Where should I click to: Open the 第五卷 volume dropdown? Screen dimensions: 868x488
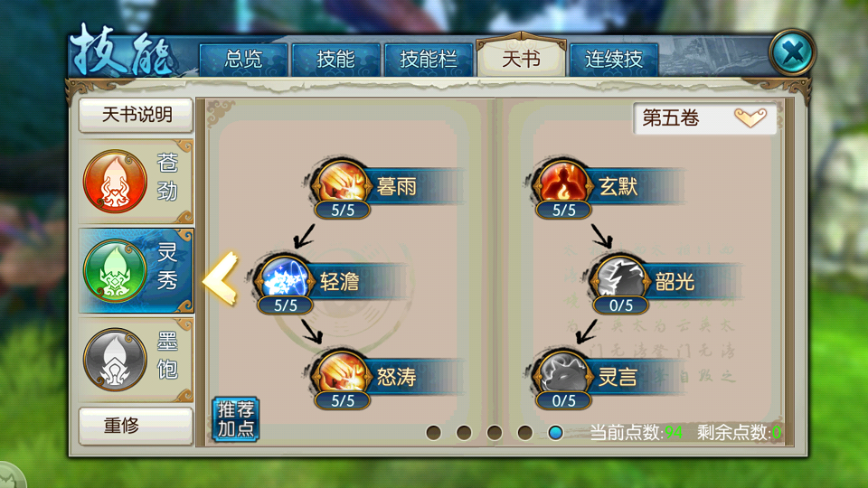(704, 117)
